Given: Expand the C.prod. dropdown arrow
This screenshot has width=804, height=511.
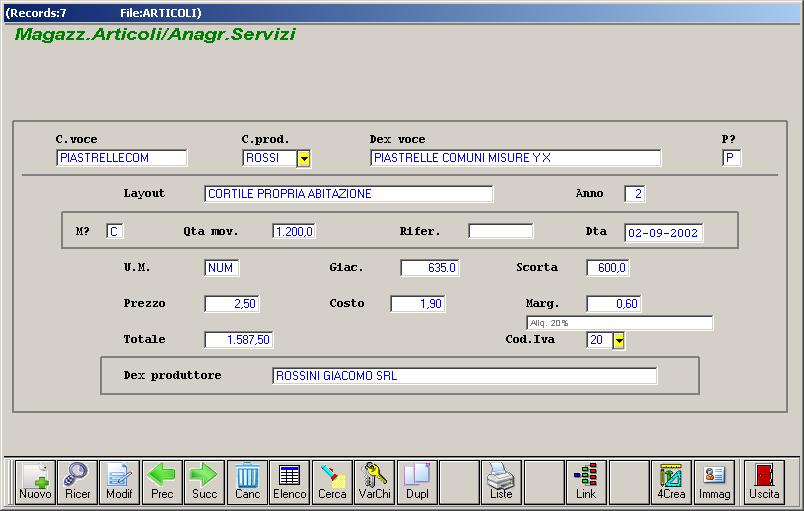Looking at the screenshot, I should [x=304, y=158].
